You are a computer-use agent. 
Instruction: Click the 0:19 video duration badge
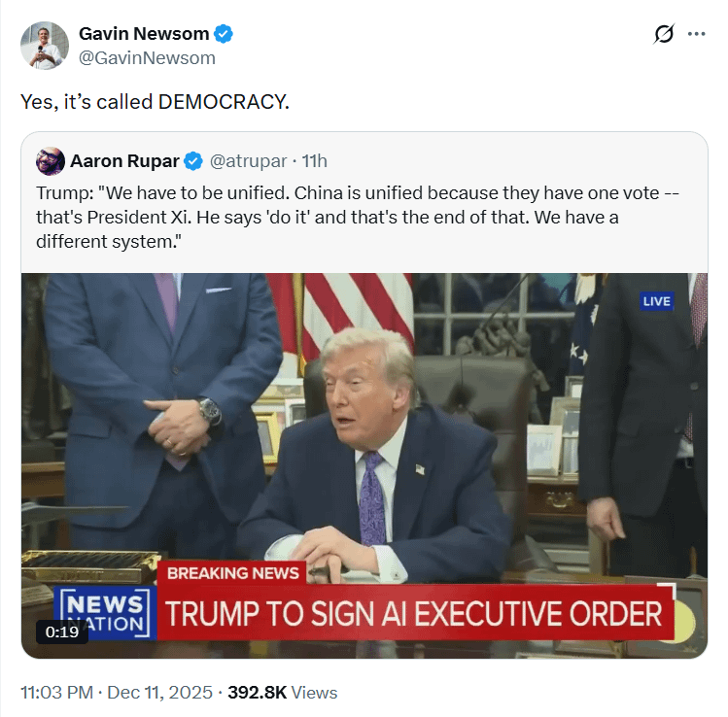tap(62, 632)
